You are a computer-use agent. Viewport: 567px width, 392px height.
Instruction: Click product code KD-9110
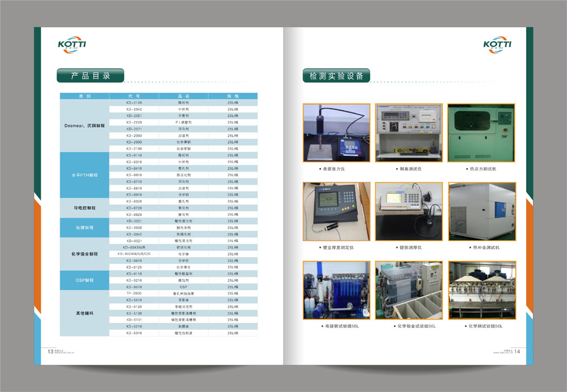point(134,274)
